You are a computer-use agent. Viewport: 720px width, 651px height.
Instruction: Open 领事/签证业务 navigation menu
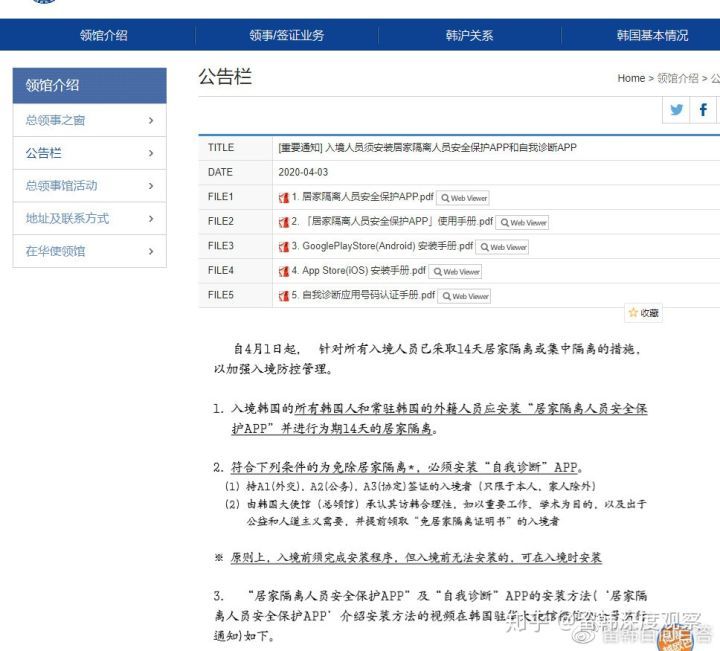tap(287, 35)
